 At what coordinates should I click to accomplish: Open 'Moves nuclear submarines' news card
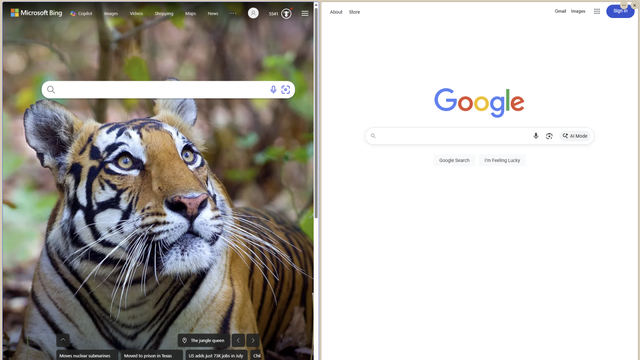tap(87, 355)
